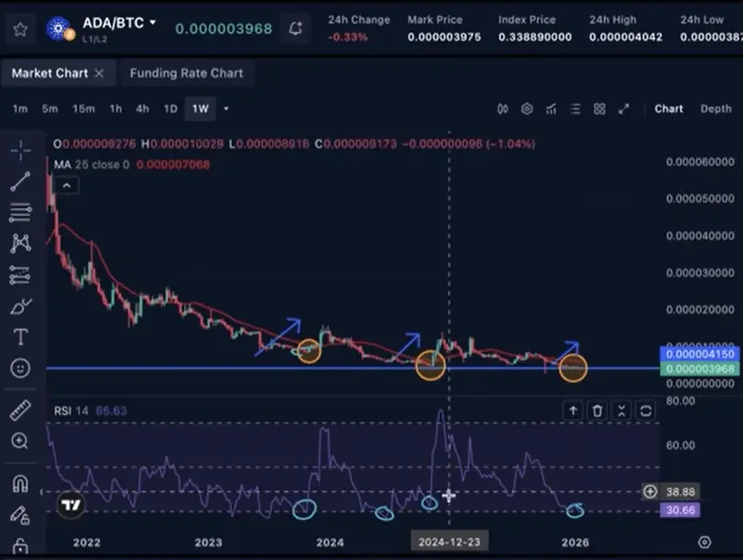Open the chart settings gear

[527, 108]
